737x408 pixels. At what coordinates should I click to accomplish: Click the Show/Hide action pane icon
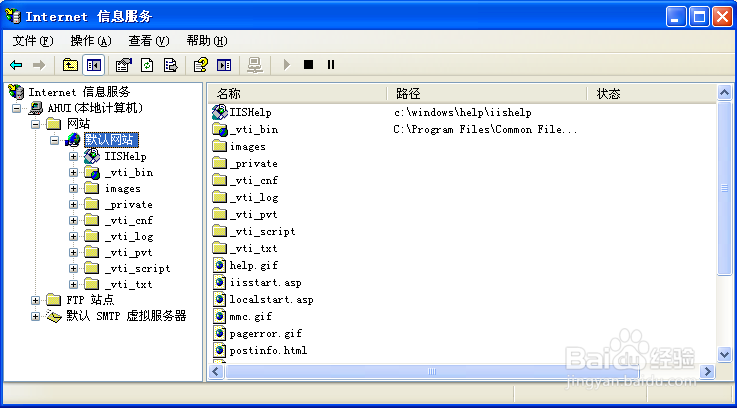click(224, 65)
